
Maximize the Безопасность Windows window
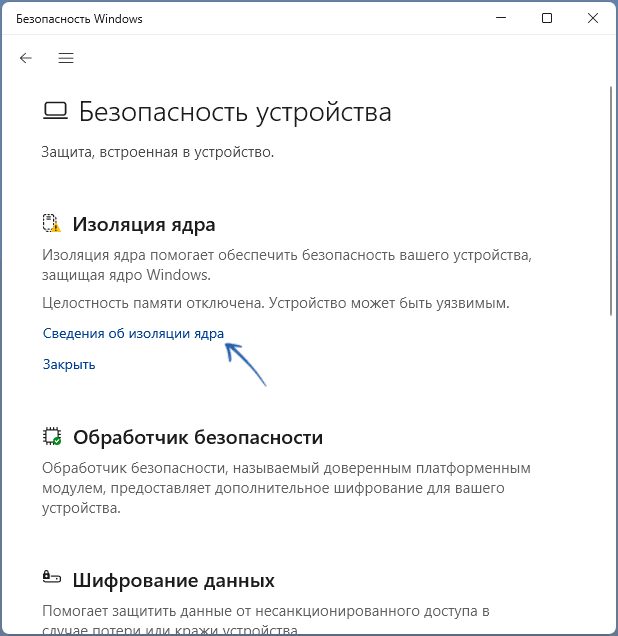(x=547, y=18)
